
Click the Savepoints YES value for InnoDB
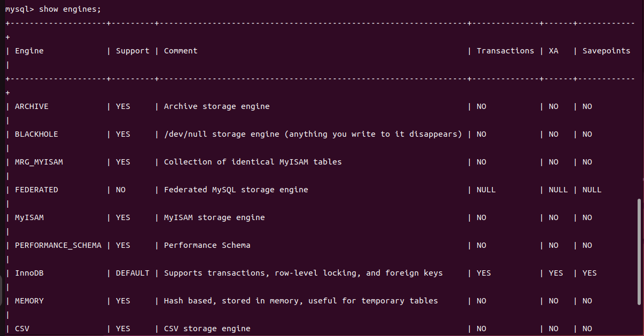(589, 273)
